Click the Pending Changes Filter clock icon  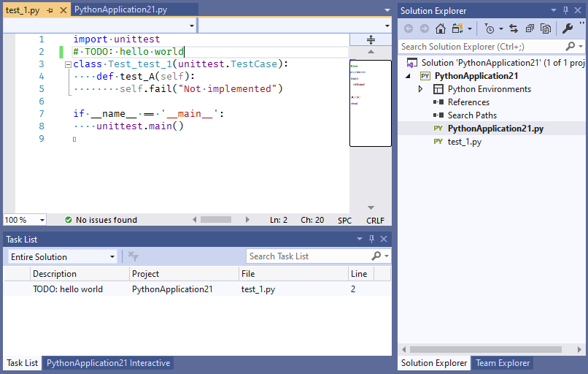(x=489, y=28)
